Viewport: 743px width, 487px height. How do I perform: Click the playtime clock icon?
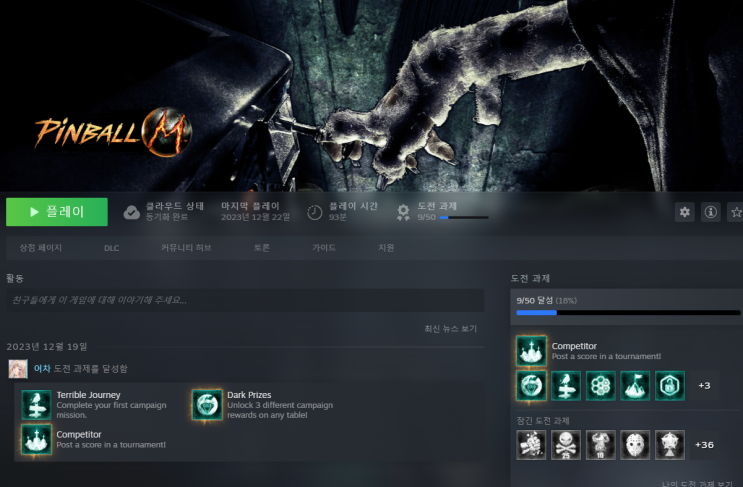(x=315, y=212)
